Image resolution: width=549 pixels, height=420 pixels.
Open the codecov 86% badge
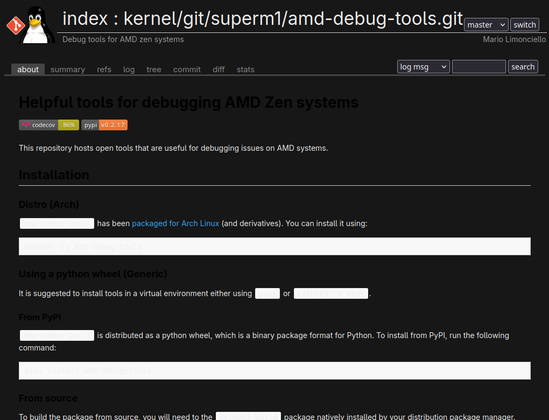pos(49,125)
